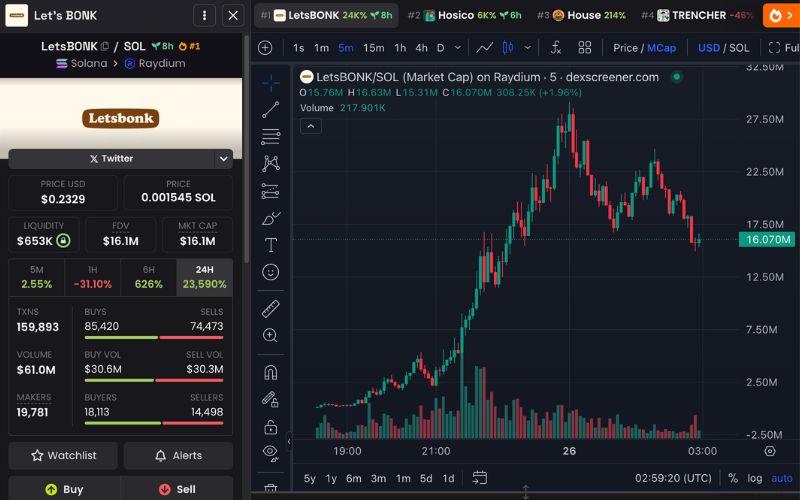Switch chart to Price mode
The image size is (800, 500).
point(626,48)
